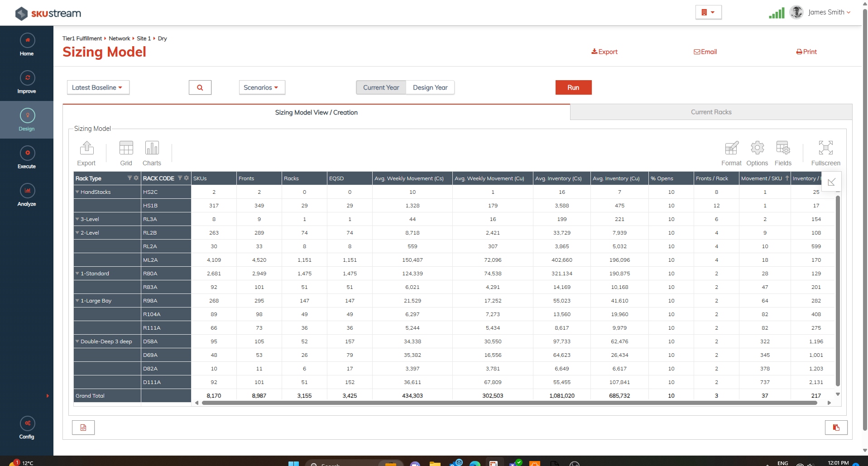Open the Format tool
This screenshot has width=868, height=466.
pyautogui.click(x=731, y=154)
